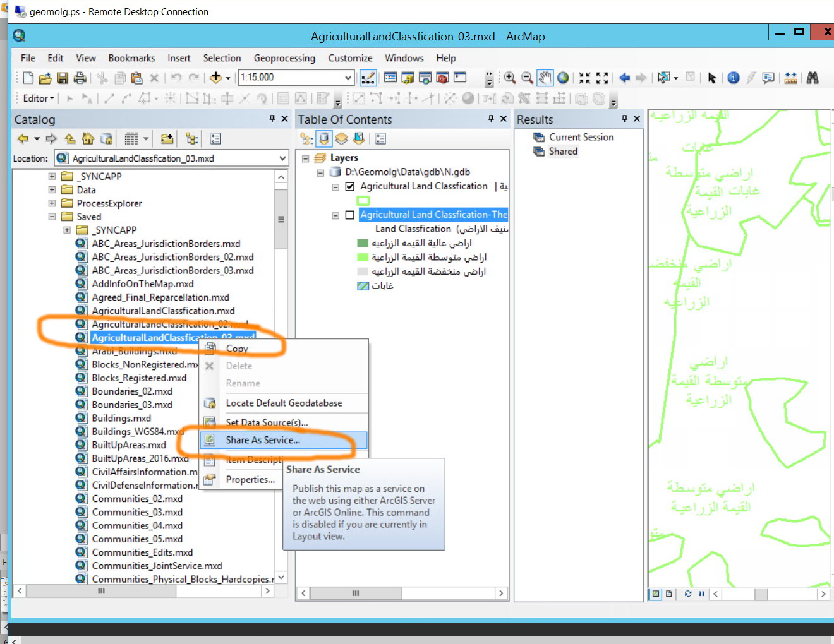Viewport: 834px width, 644px height.
Task: Click the Save toolbar icon
Action: pos(63,78)
